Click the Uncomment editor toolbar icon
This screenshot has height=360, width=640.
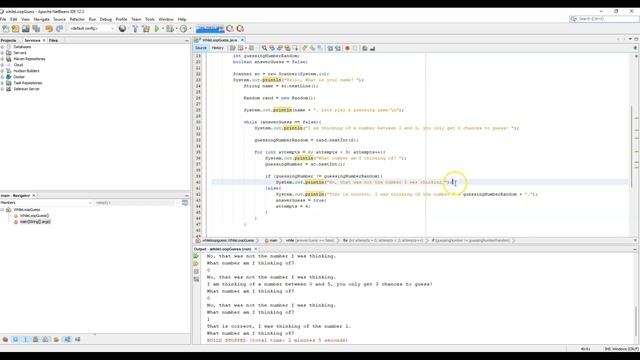pos(372,48)
